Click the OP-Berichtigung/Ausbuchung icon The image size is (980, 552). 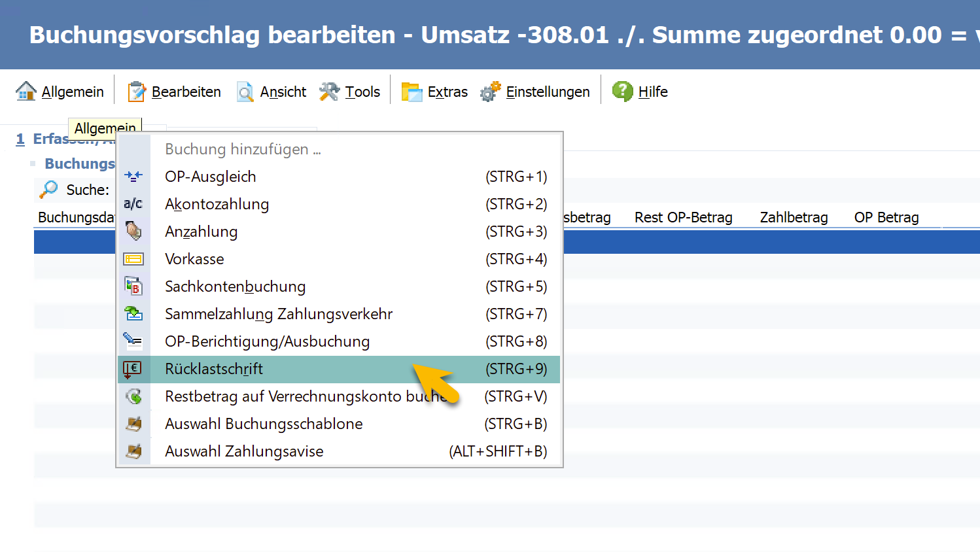133,341
